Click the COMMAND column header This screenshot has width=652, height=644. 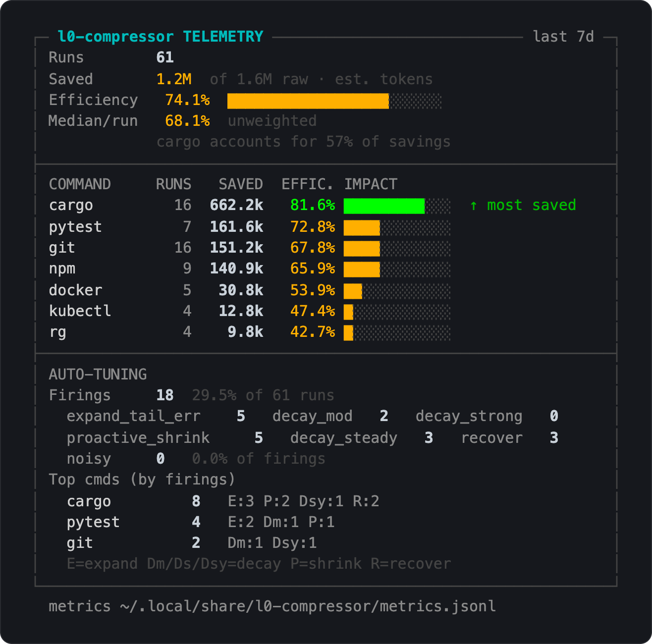tap(80, 184)
